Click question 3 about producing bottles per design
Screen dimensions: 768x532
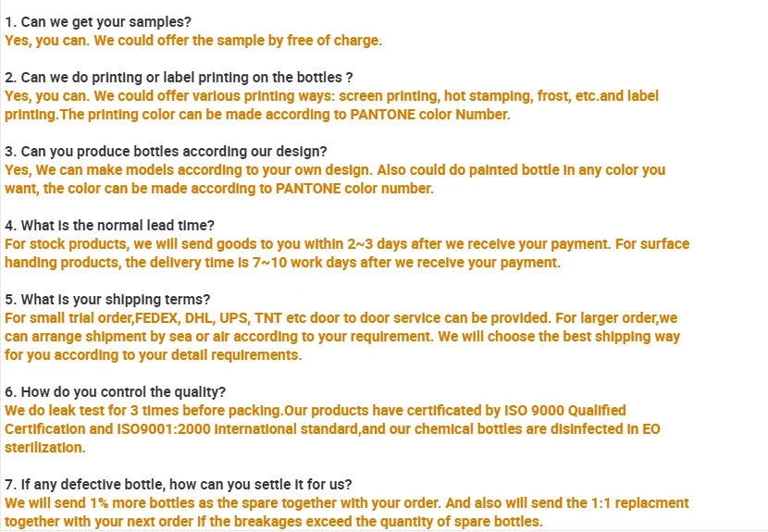tap(166, 152)
